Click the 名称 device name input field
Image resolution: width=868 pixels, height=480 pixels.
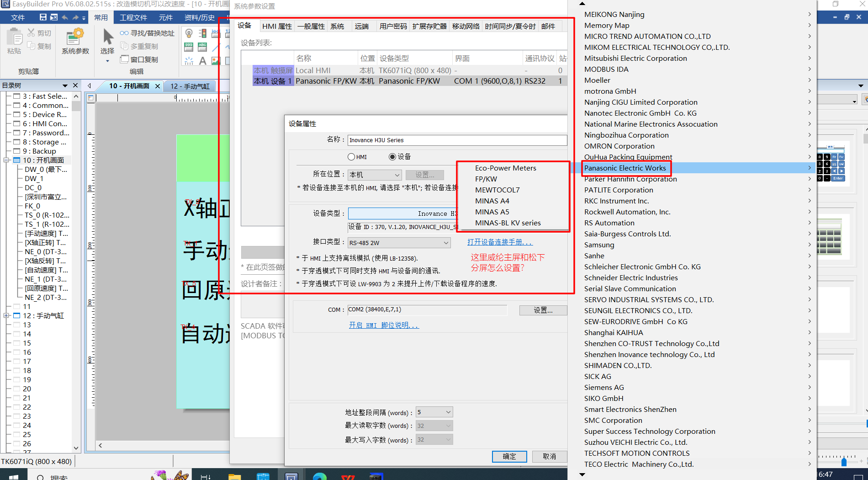(457, 140)
